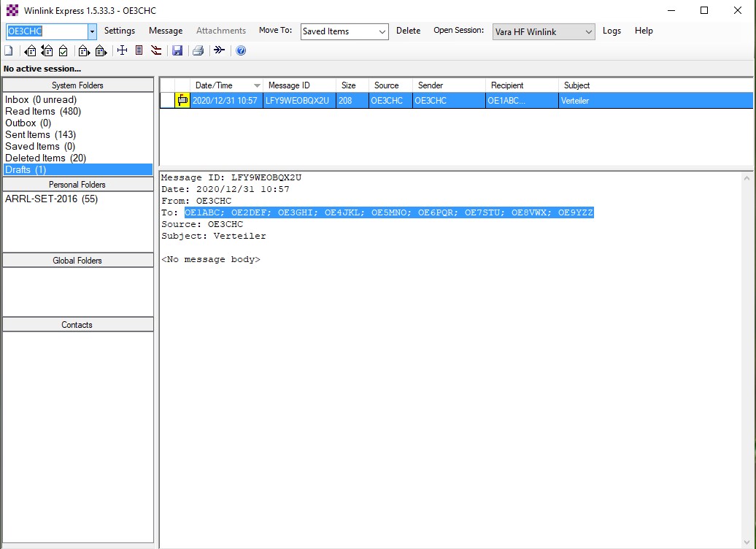The height and width of the screenshot is (549, 756).
Task: Click the Reply All toolbar icon
Action: click(x=47, y=50)
